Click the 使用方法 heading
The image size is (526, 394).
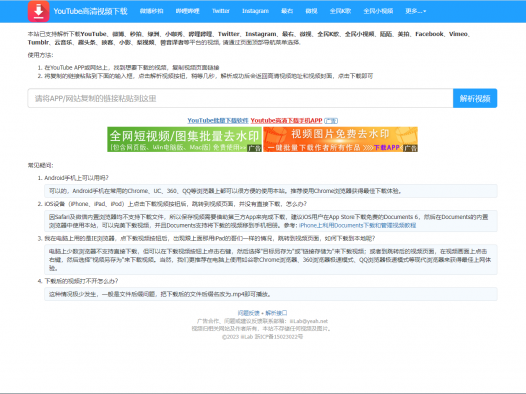tap(41, 55)
